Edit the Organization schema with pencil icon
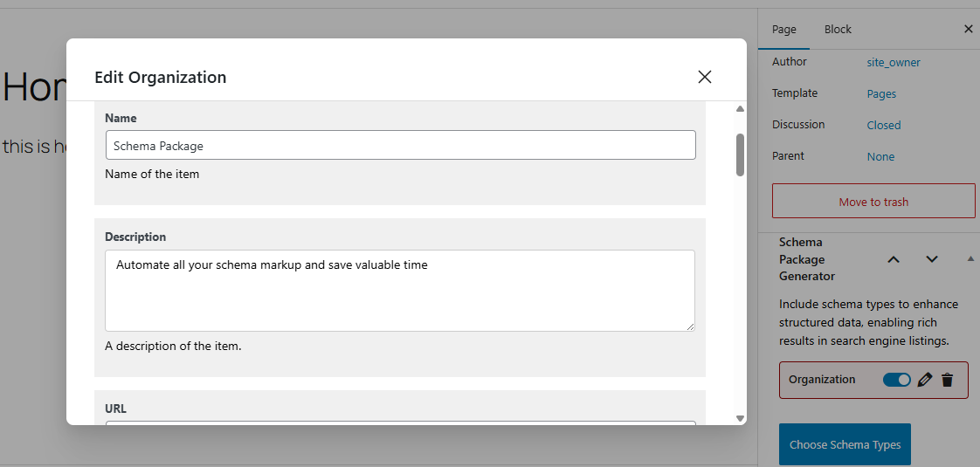 pos(926,380)
